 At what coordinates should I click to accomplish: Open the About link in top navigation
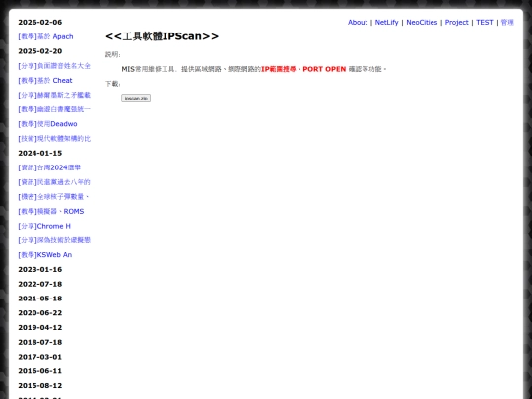pos(358,22)
